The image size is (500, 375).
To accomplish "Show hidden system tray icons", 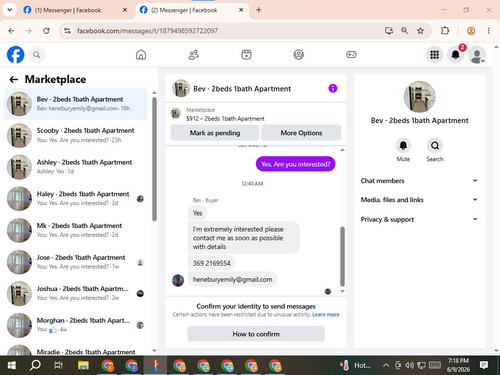I will [386, 365].
